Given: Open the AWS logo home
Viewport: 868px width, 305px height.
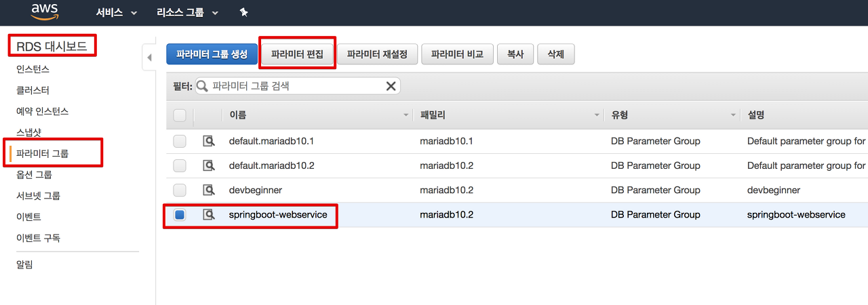Looking at the screenshot, I should pos(44,12).
